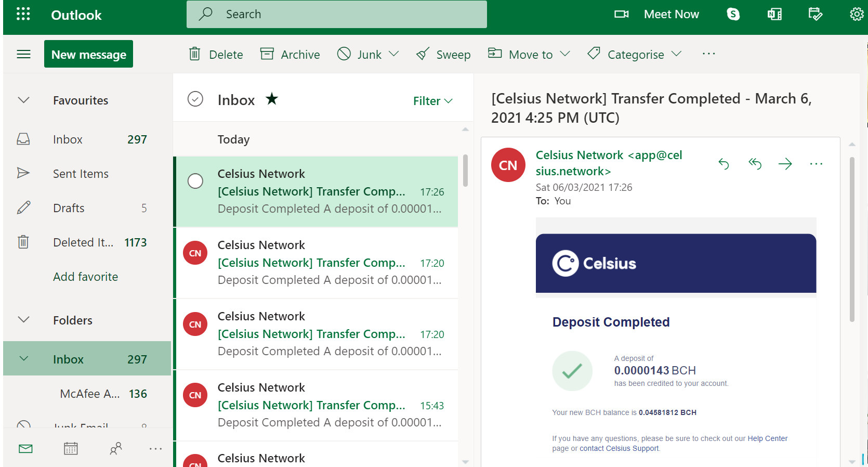Open the Help Center link

pyautogui.click(x=767, y=438)
